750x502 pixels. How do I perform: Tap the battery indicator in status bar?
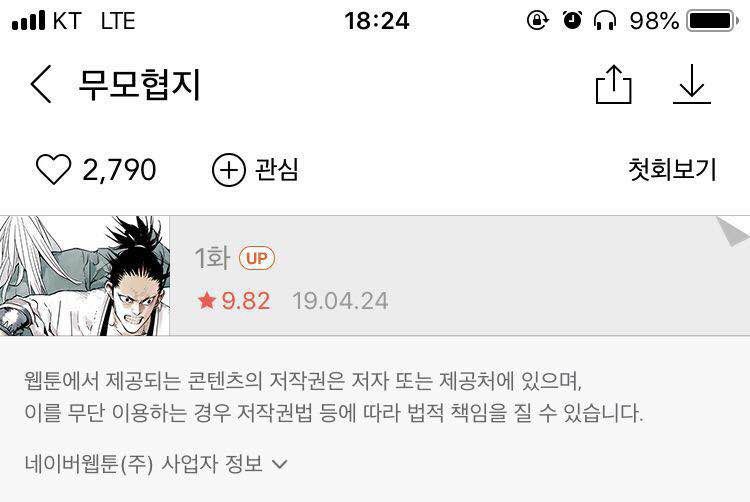click(713, 21)
